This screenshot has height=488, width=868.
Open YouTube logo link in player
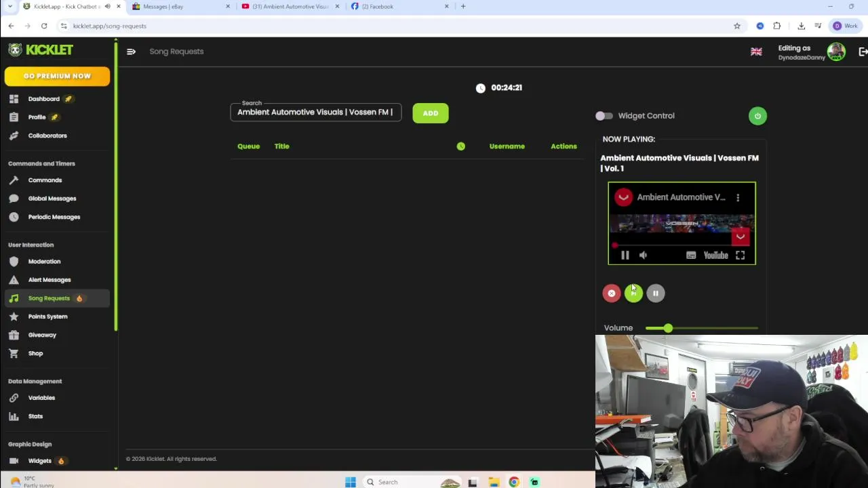(x=716, y=256)
